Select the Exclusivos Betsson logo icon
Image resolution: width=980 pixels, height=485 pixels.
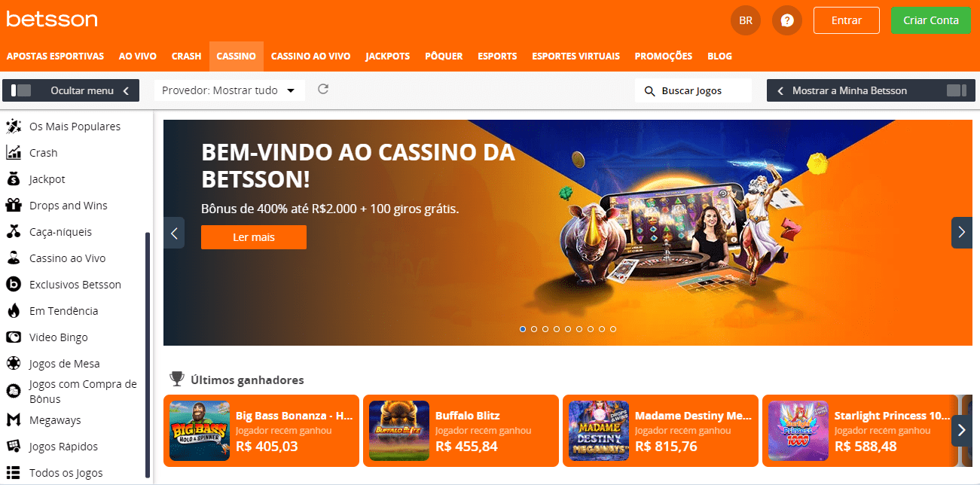click(x=14, y=285)
